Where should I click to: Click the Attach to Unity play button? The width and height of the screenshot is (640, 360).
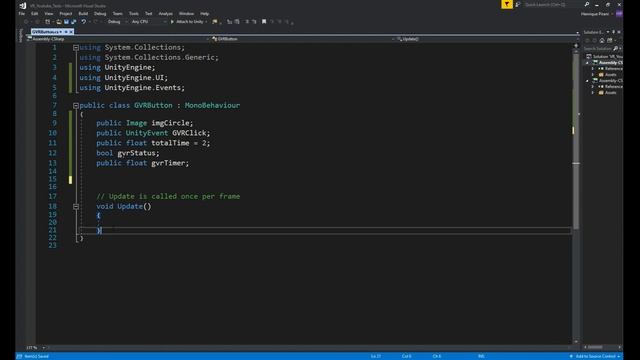(172, 22)
